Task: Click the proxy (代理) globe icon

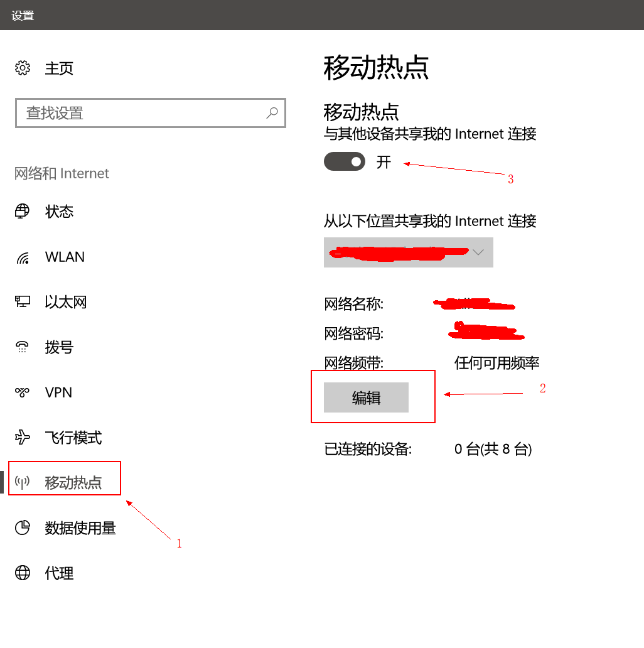Action: (x=23, y=573)
